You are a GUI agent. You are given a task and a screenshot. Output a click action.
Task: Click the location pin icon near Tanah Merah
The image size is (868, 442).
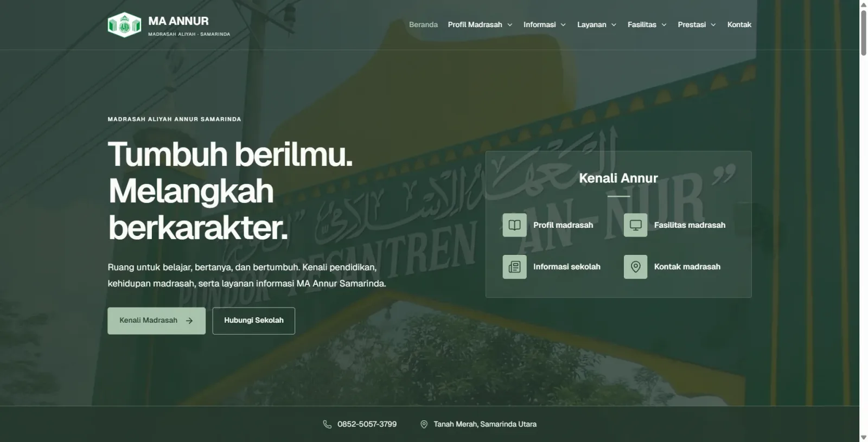click(x=424, y=424)
